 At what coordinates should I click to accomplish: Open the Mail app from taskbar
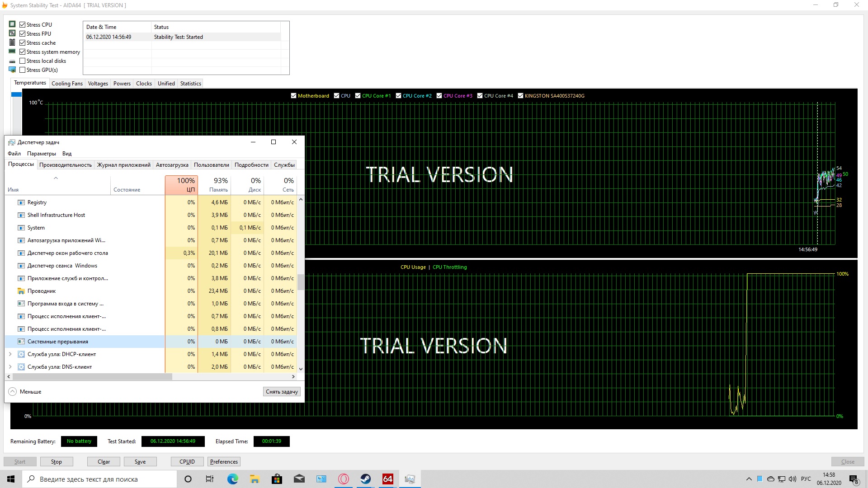(299, 479)
